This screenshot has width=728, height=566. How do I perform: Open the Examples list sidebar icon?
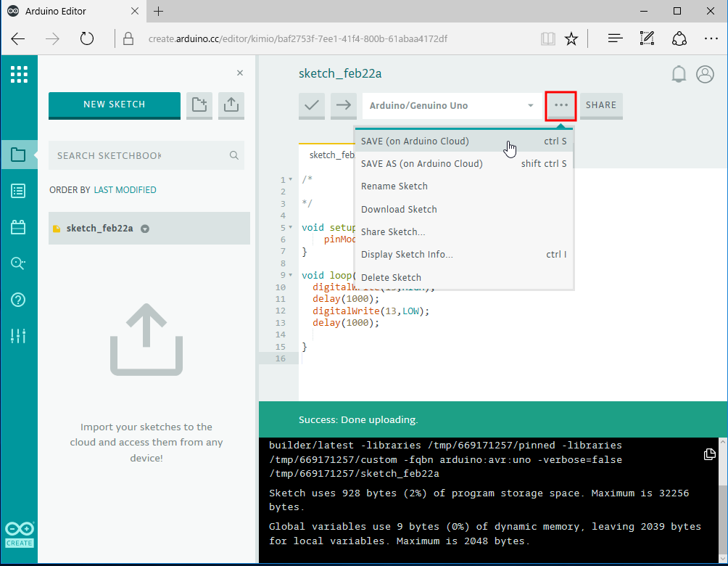click(x=18, y=191)
